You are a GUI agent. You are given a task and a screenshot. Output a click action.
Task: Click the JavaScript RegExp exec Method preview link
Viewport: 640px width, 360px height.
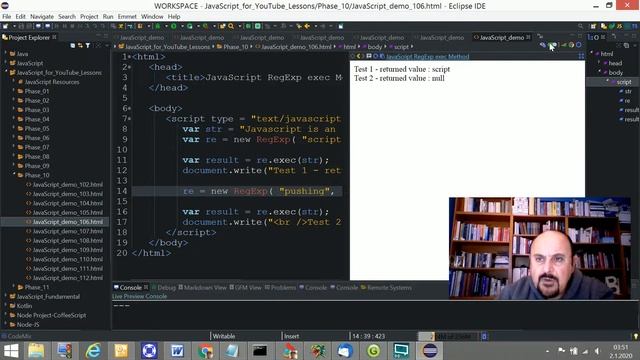tap(427, 56)
